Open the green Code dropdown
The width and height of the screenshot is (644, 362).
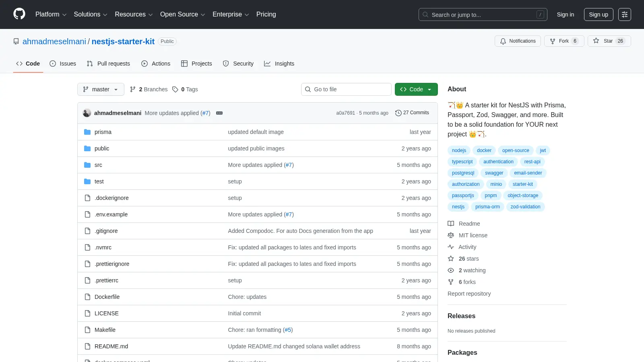[416, 89]
